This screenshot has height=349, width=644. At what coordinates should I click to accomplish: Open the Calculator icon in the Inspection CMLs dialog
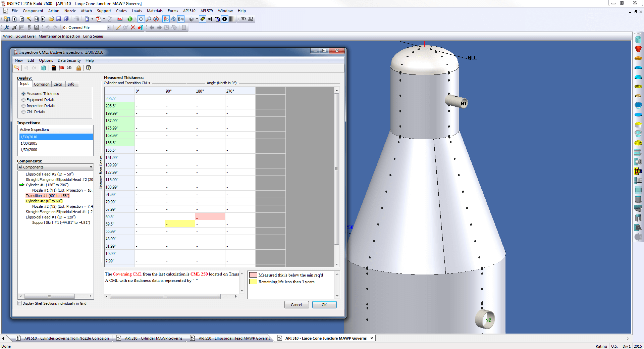54,68
